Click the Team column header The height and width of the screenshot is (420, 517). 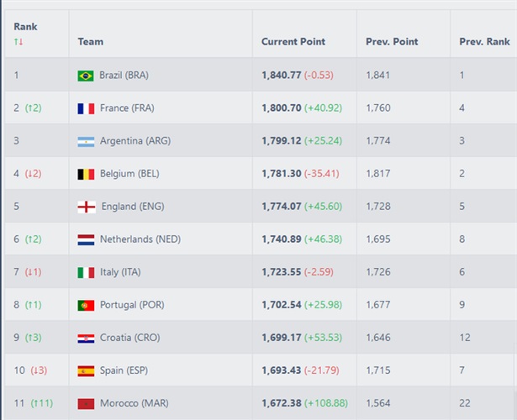coord(91,41)
